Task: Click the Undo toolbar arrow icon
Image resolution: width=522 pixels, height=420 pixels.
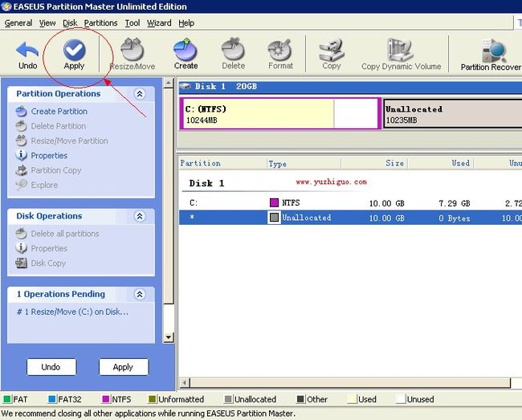Action: [27, 50]
